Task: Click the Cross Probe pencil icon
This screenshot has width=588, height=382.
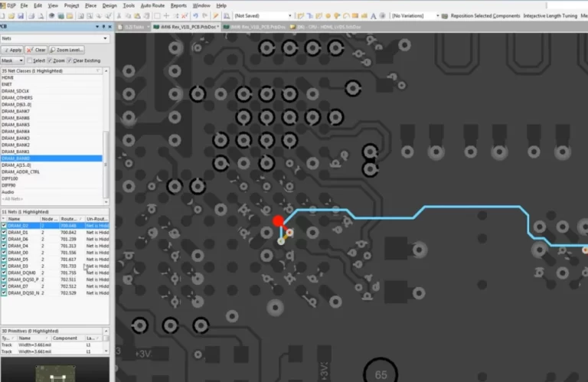Action: [216, 16]
